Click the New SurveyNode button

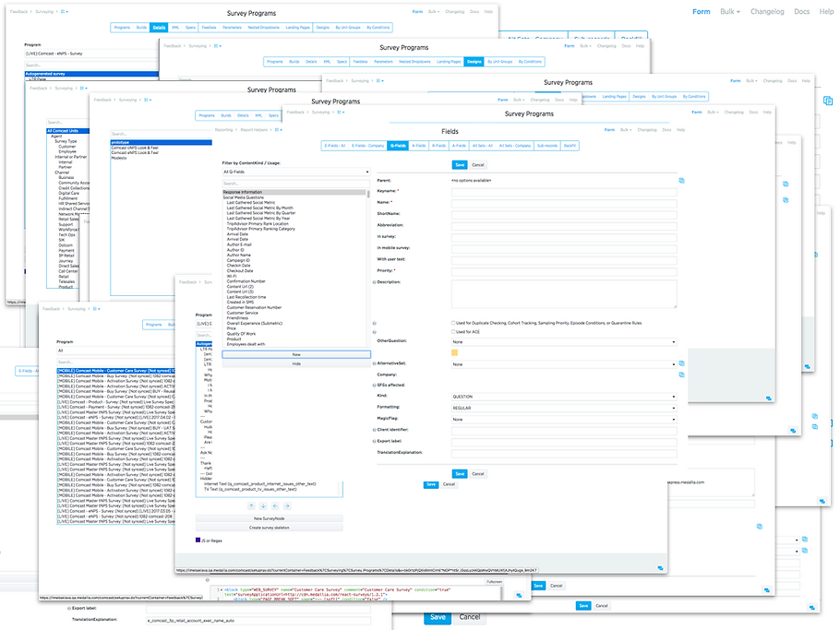coord(269,518)
